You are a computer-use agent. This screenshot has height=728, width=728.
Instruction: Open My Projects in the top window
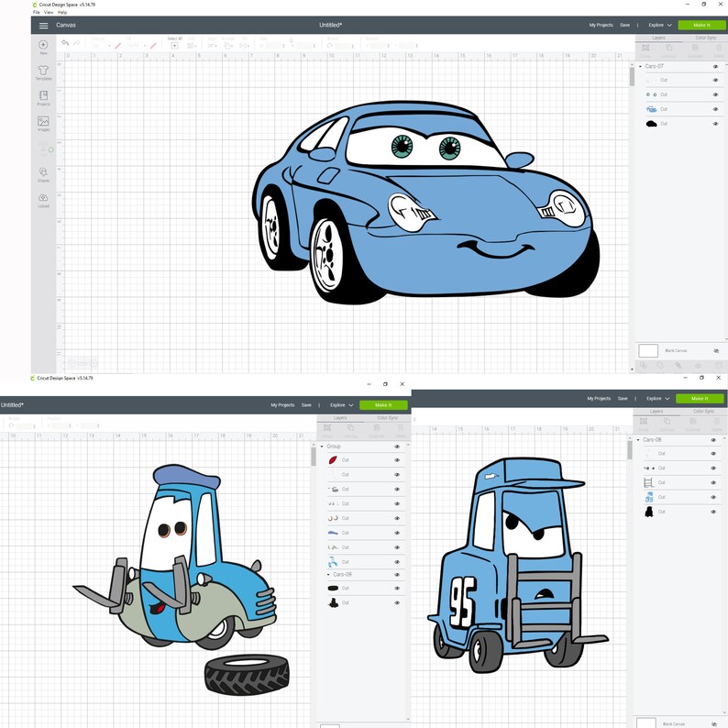click(601, 25)
